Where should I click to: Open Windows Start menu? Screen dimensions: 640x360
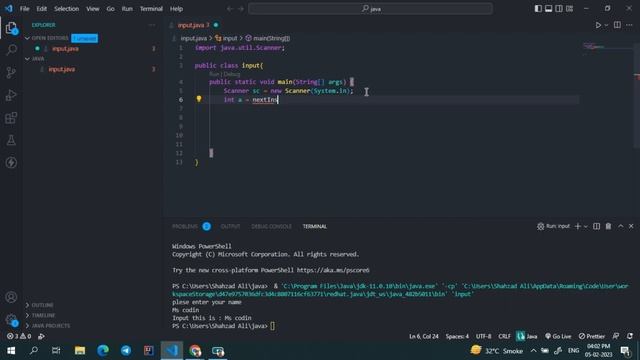[x=11, y=351]
